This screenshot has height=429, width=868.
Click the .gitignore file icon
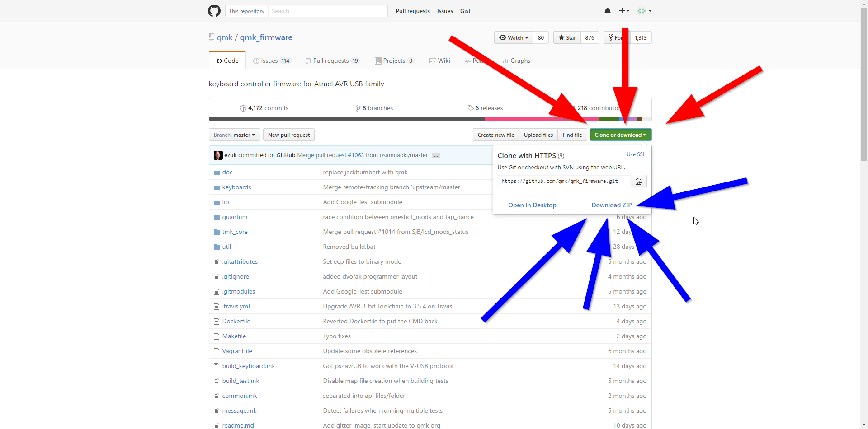coord(217,277)
